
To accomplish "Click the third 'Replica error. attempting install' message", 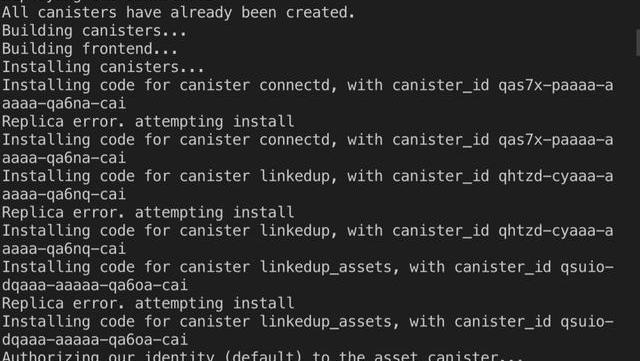I will [148, 303].
